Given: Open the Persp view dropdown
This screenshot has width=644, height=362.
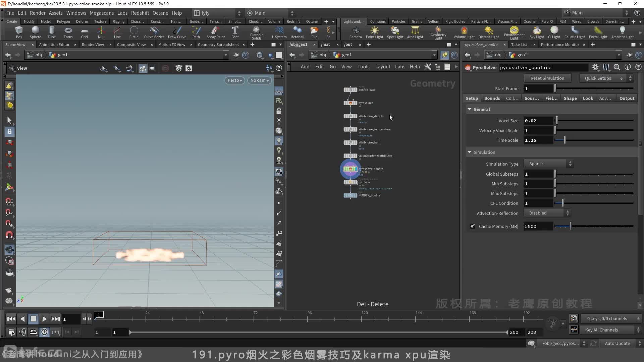Looking at the screenshot, I should [234, 80].
